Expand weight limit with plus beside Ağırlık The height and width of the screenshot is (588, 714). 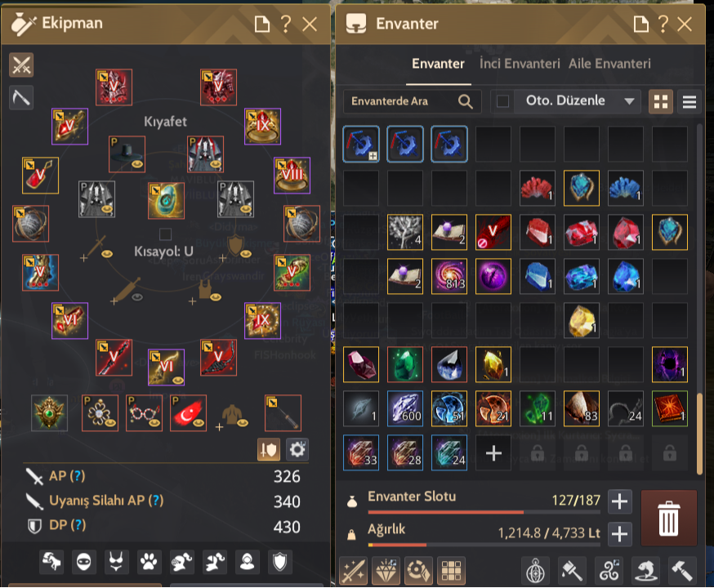coord(620,534)
